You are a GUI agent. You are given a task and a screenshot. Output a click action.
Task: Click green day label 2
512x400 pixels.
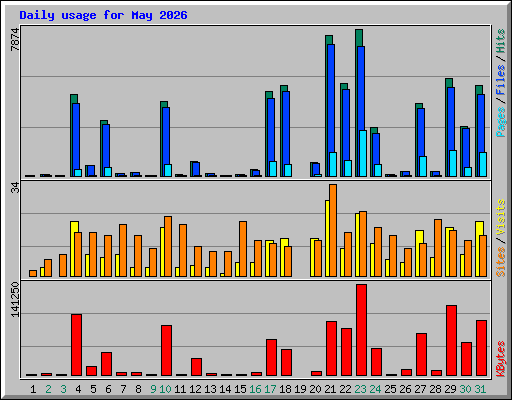coord(48,389)
